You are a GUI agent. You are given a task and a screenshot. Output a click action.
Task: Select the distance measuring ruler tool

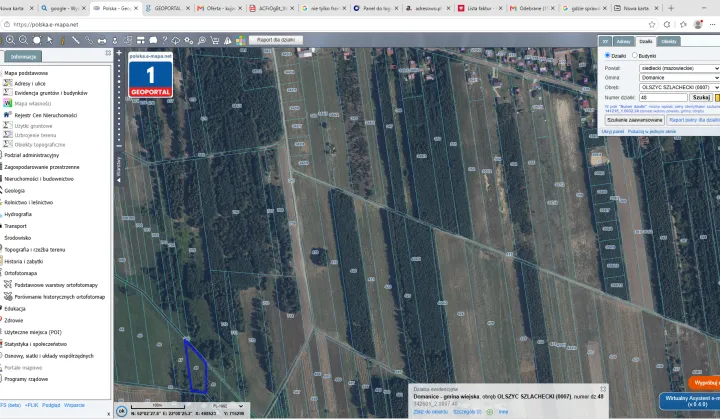(76, 40)
